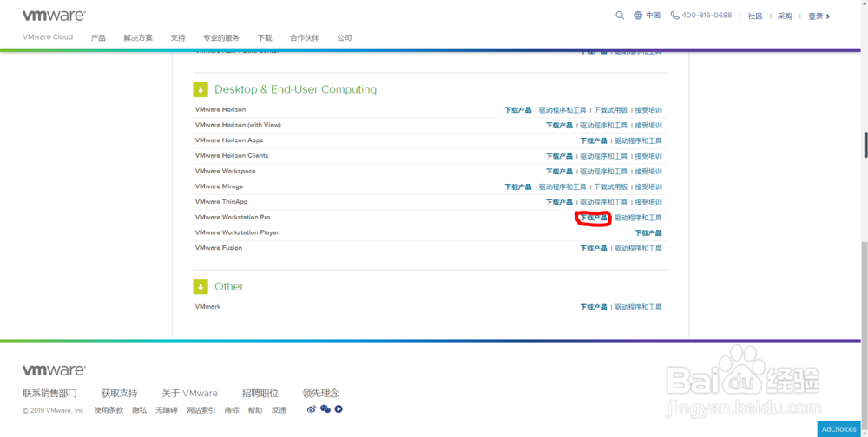The image size is (868, 437).
Task: Click 驱动程序和工具 for VMware Fusion
Action: [638, 248]
